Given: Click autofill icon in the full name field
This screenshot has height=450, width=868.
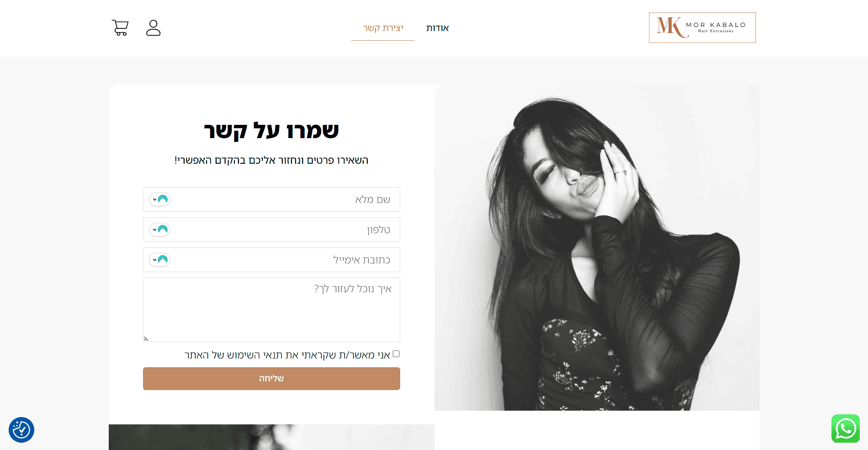Looking at the screenshot, I should [163, 199].
